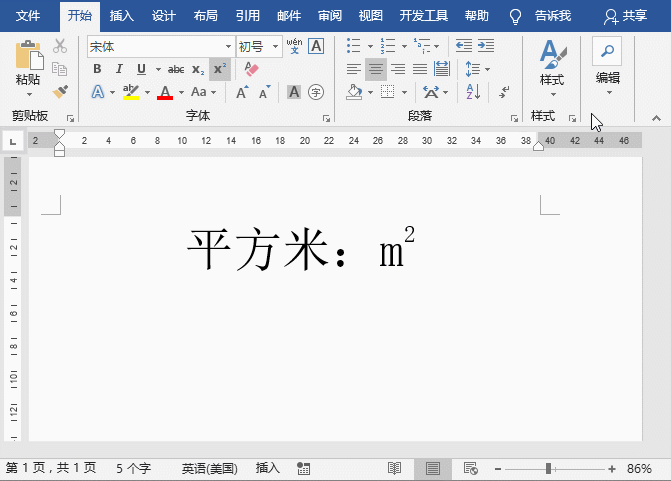Click the zoom in plus button
This screenshot has width=671, height=481.
coord(612,469)
